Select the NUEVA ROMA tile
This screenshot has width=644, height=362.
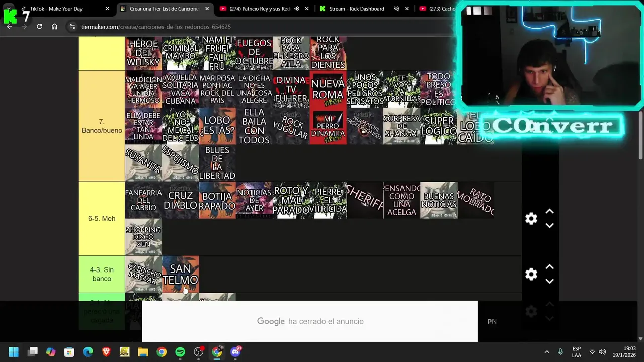[x=328, y=89]
